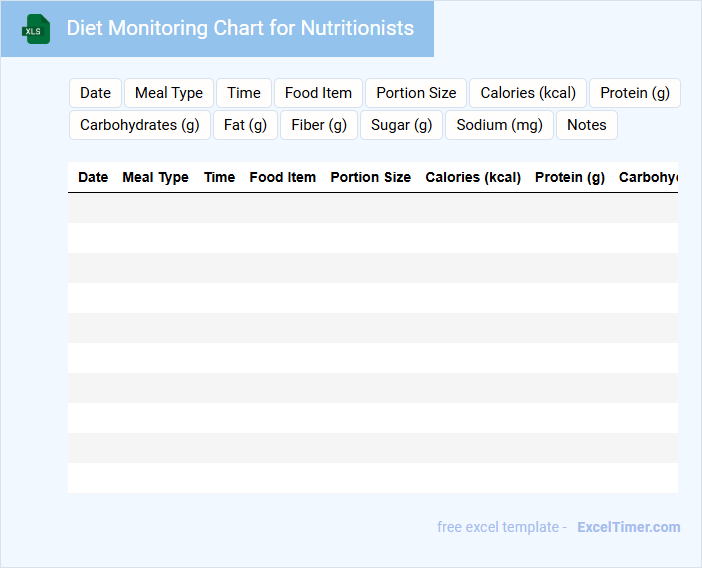
Task: Click the Calories (kcal) table column header
Action: pyautogui.click(x=473, y=177)
